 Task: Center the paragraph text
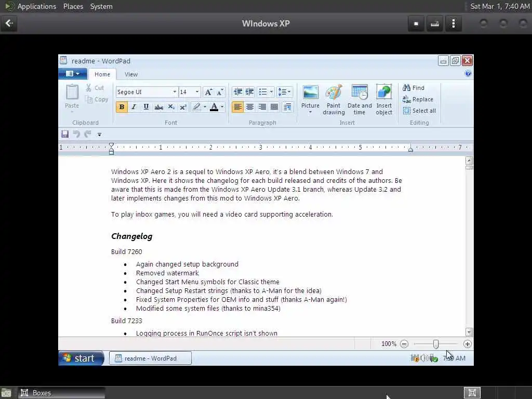tap(250, 107)
